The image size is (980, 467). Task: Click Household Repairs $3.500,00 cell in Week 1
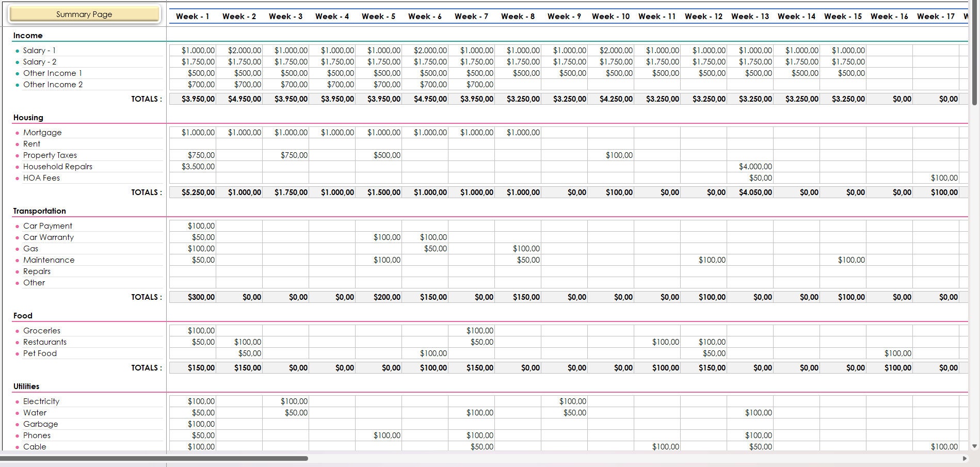193,167
